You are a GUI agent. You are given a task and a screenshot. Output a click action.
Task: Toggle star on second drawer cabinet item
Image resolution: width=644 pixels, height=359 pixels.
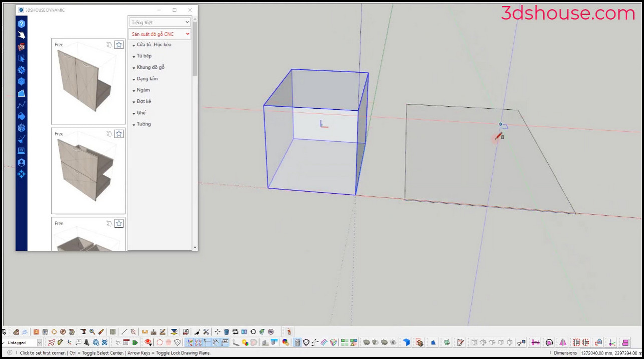(119, 134)
